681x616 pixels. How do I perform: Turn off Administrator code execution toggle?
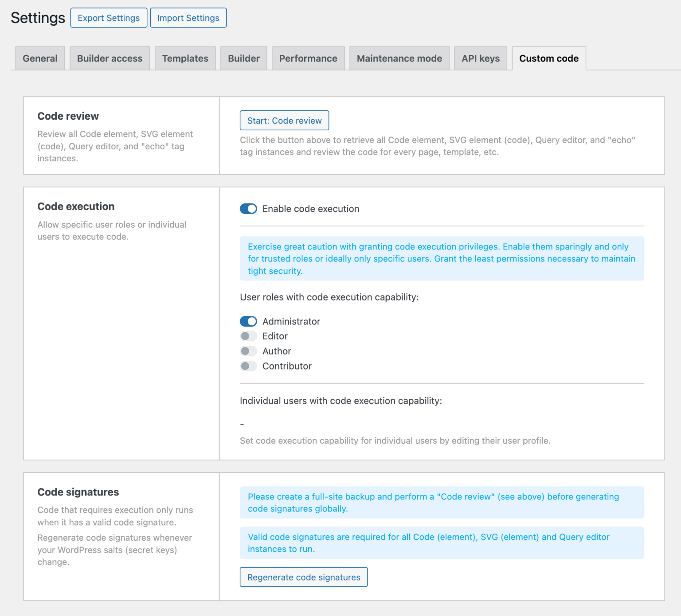click(x=248, y=321)
